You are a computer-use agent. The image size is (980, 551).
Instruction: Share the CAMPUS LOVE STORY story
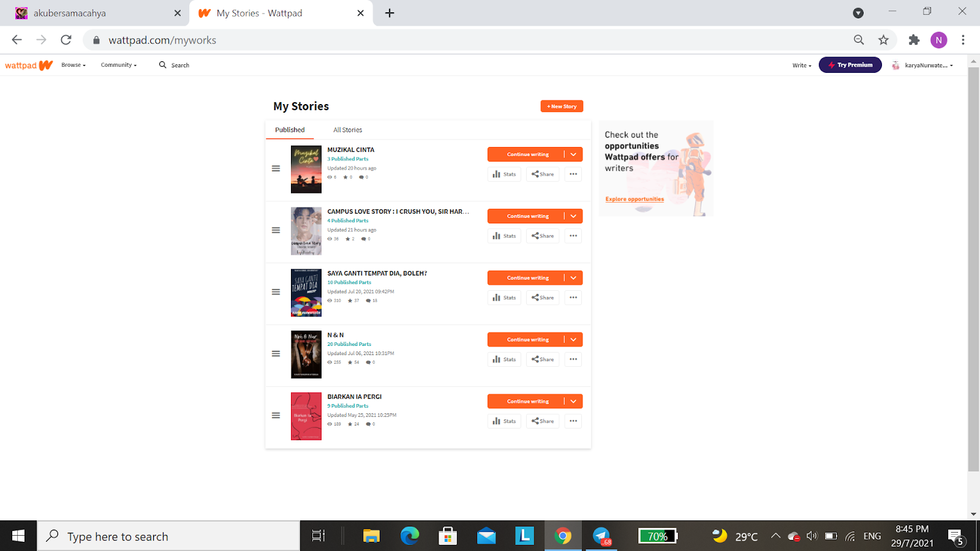click(x=543, y=236)
